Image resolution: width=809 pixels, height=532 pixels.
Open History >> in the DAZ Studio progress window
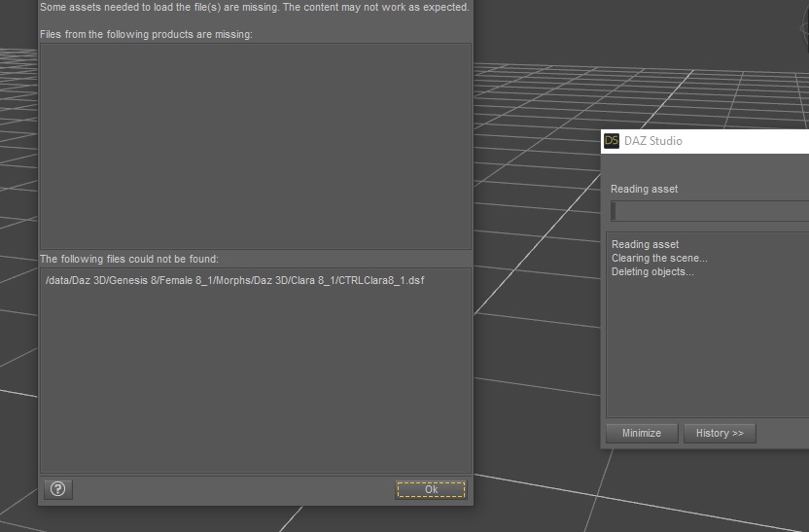[x=720, y=433]
